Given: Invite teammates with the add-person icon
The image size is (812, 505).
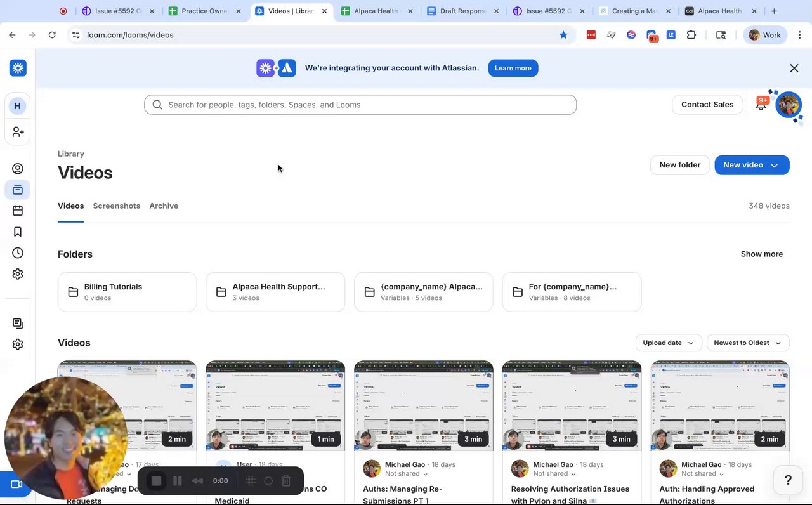Looking at the screenshot, I should click(x=18, y=131).
